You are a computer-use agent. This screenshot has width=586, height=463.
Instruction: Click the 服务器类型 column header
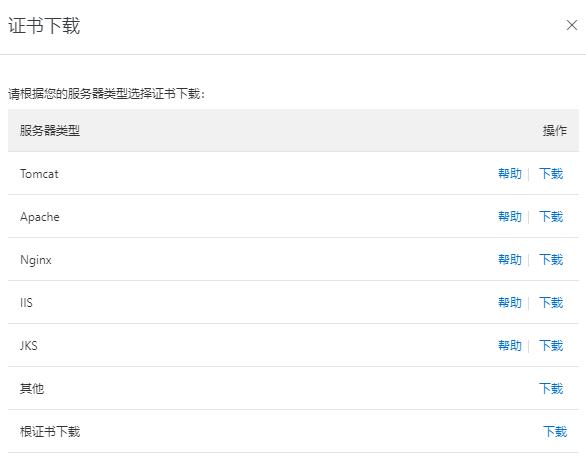(50, 130)
